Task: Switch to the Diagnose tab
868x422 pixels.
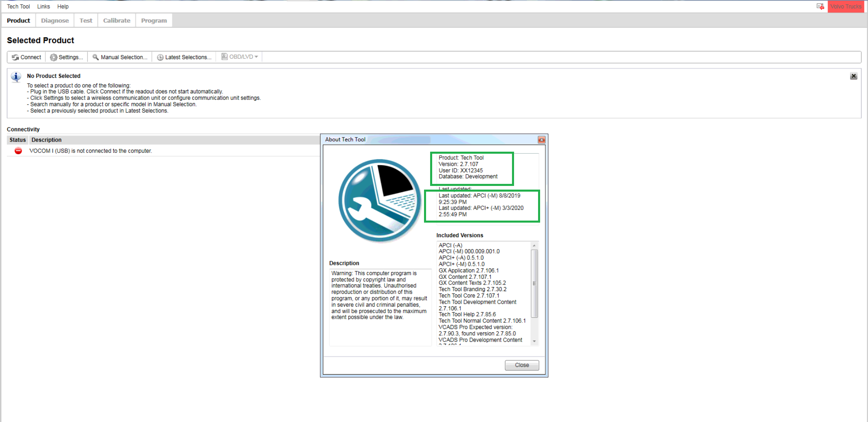Action: (x=55, y=20)
